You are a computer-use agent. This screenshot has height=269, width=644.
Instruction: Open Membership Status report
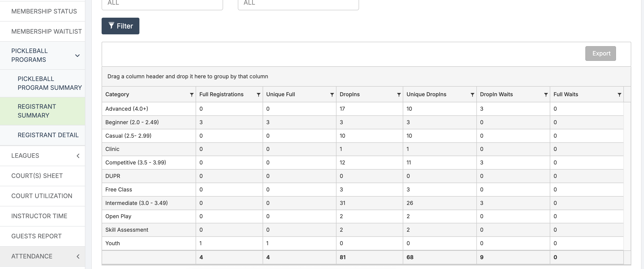click(44, 11)
